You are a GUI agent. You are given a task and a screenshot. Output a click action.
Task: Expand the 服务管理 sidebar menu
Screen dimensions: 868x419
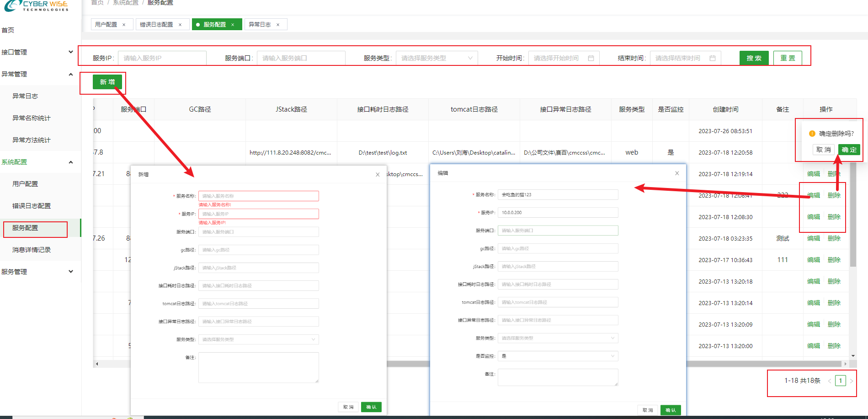click(71, 271)
